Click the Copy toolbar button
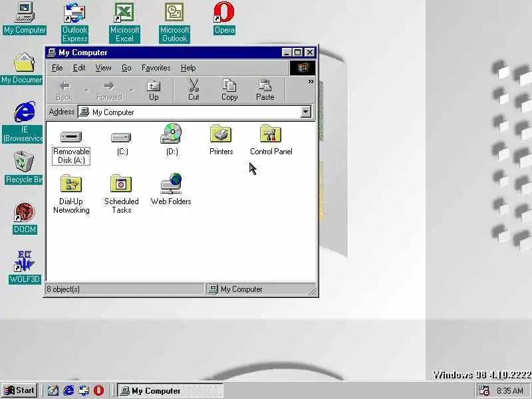 [x=229, y=89]
